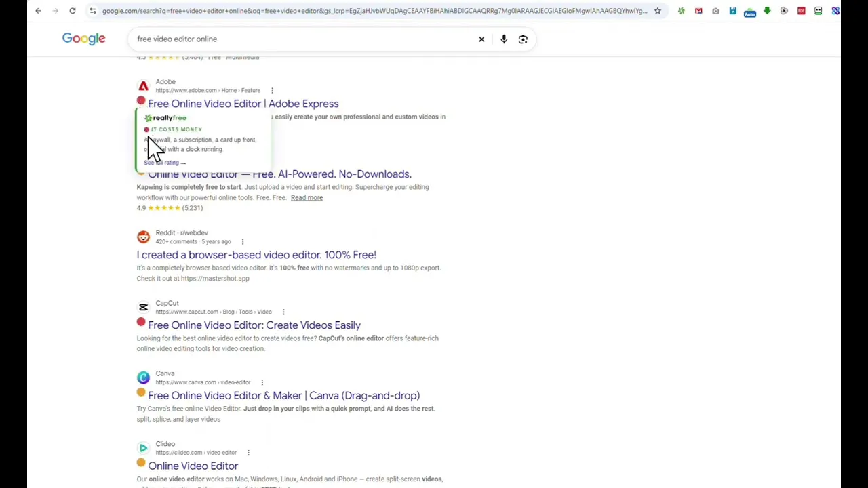Open Google Lens image search icon
Viewport: 868px width, 488px height.
(x=523, y=39)
